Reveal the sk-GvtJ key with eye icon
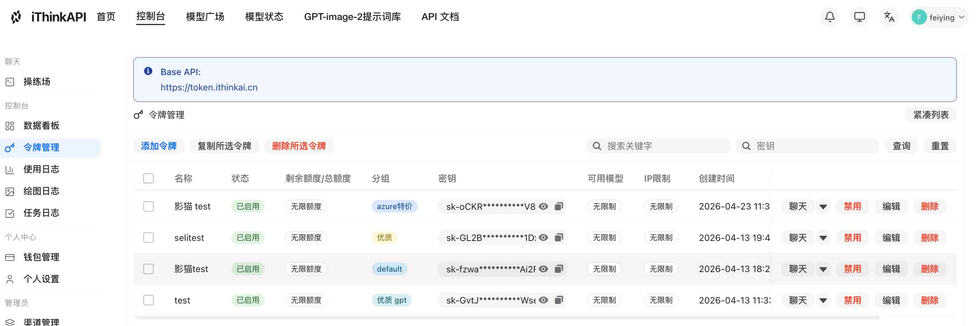The image size is (980, 326). 544,300
